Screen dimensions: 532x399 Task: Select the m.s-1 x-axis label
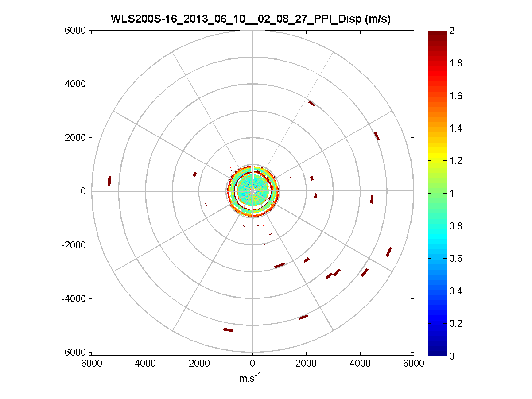click(x=252, y=378)
